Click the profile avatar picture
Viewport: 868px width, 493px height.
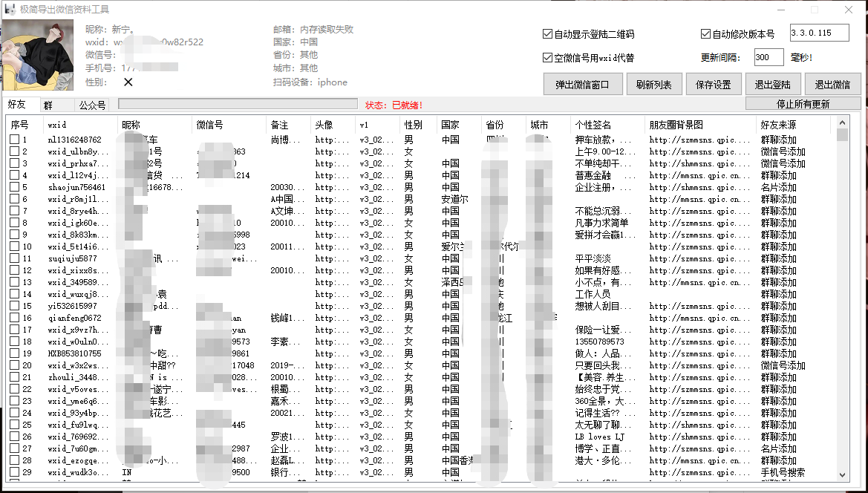(38, 55)
